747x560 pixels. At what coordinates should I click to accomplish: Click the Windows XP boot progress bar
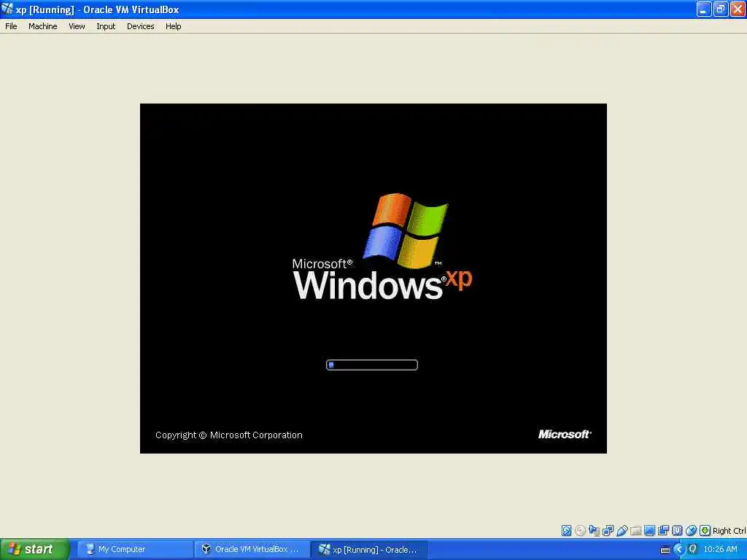pyautogui.click(x=371, y=365)
